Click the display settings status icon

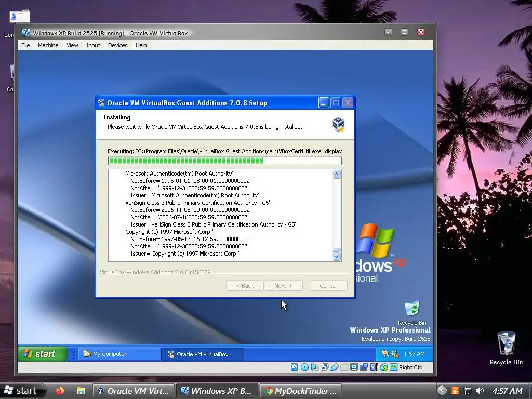[354, 367]
